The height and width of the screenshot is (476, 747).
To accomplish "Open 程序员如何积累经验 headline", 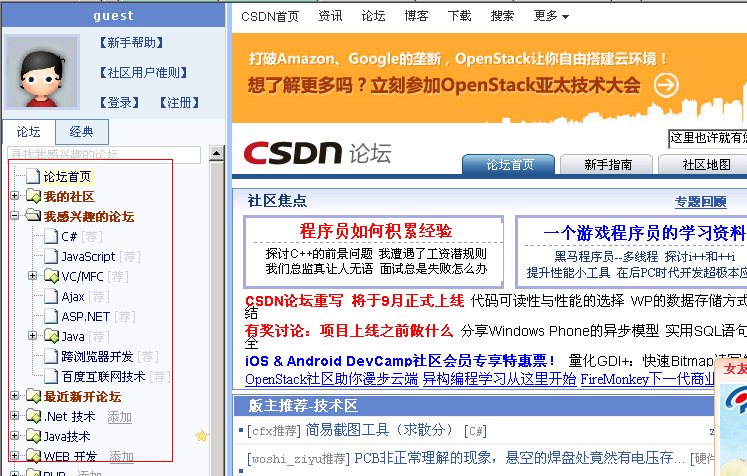I will [375, 231].
